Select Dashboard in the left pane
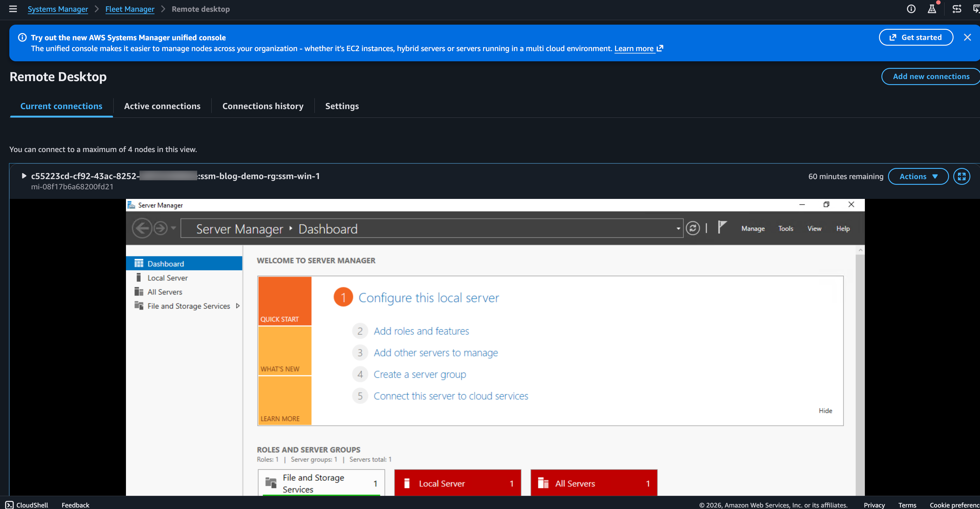The height and width of the screenshot is (509, 980). 184,264
